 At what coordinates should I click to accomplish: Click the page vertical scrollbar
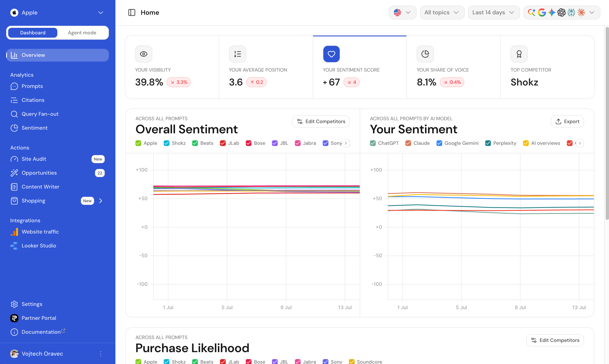click(607, 123)
